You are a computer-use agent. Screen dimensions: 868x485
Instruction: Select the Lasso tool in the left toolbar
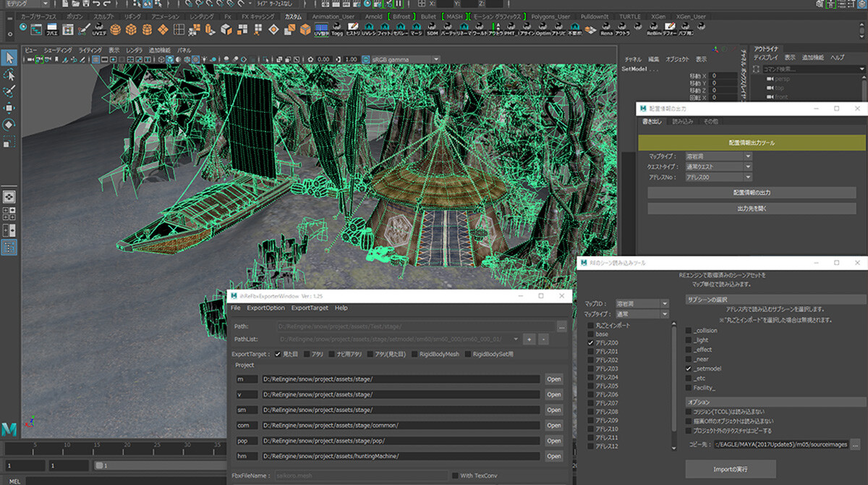[9, 74]
